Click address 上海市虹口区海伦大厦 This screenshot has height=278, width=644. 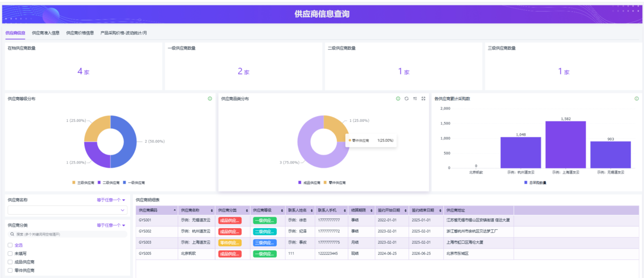tap(465, 243)
